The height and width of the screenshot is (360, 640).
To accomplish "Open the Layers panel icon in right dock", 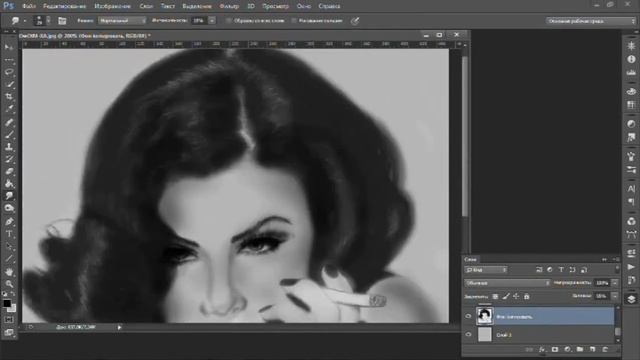I will pos(631,299).
